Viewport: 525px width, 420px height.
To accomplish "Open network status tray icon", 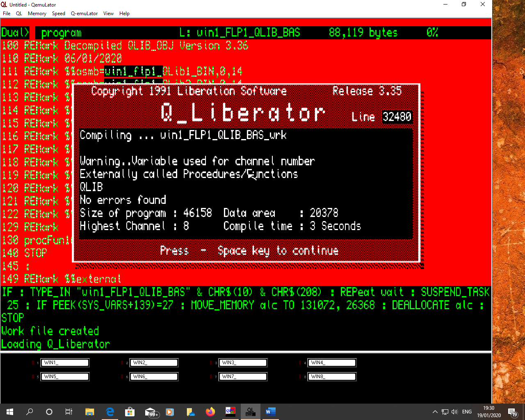I will [x=445, y=412].
